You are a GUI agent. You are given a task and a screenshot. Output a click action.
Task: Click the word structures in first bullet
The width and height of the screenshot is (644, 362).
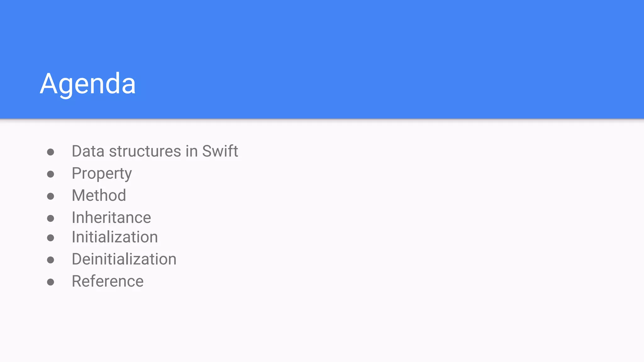(x=145, y=151)
